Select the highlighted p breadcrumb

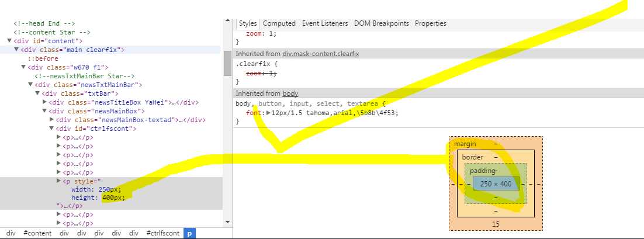[189, 233]
